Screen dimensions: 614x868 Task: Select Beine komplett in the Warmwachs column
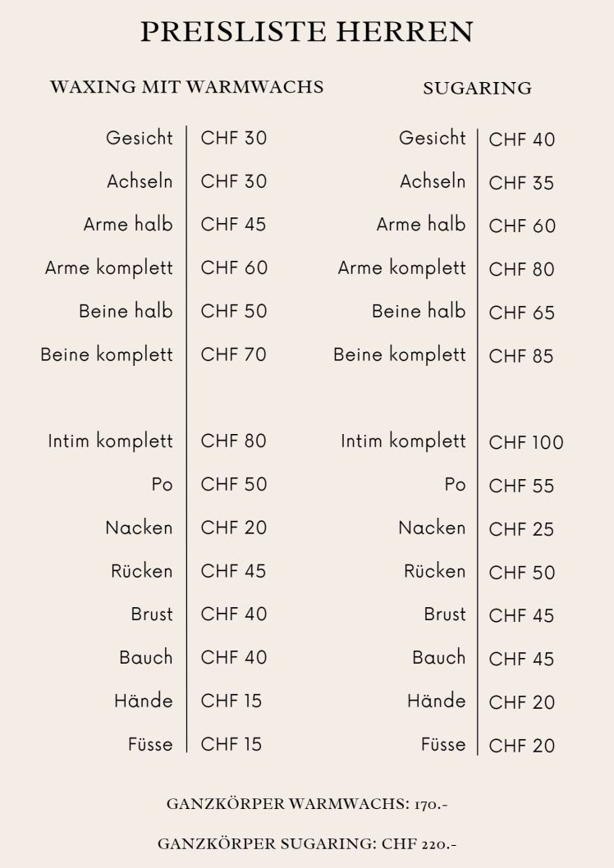(x=107, y=354)
